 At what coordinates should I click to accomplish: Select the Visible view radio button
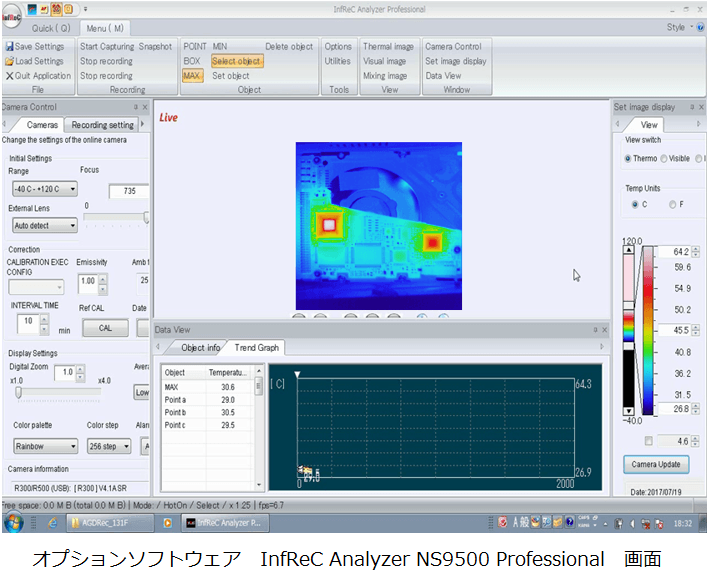[662, 158]
